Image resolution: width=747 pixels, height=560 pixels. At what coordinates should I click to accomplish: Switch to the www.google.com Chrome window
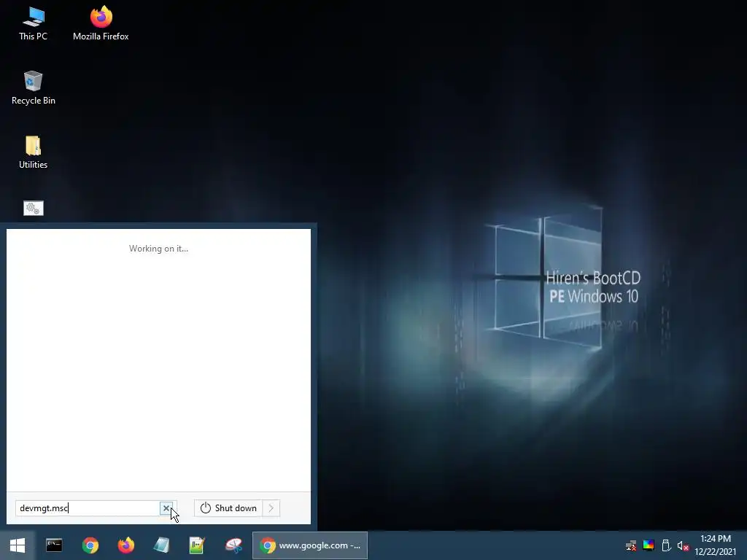(x=309, y=545)
